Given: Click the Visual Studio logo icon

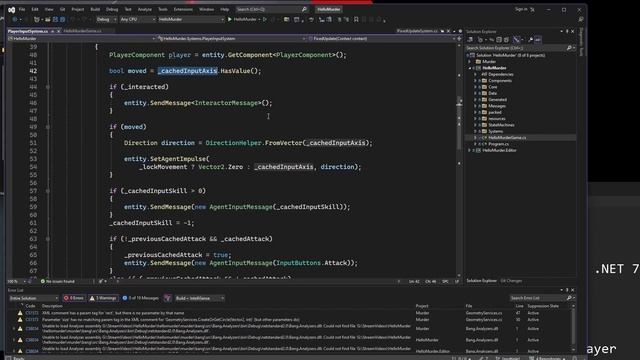Looking at the screenshot, I should pyautogui.click(x=11, y=10).
